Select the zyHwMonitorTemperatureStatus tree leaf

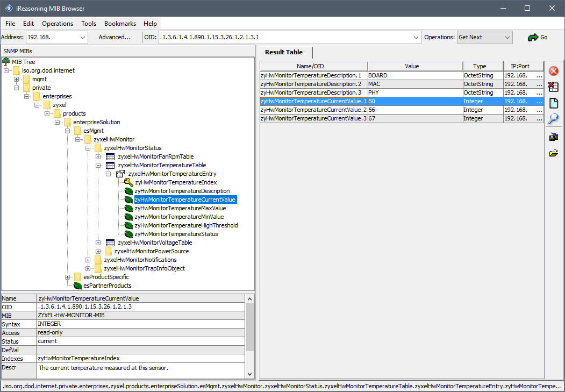pyautogui.click(x=176, y=234)
